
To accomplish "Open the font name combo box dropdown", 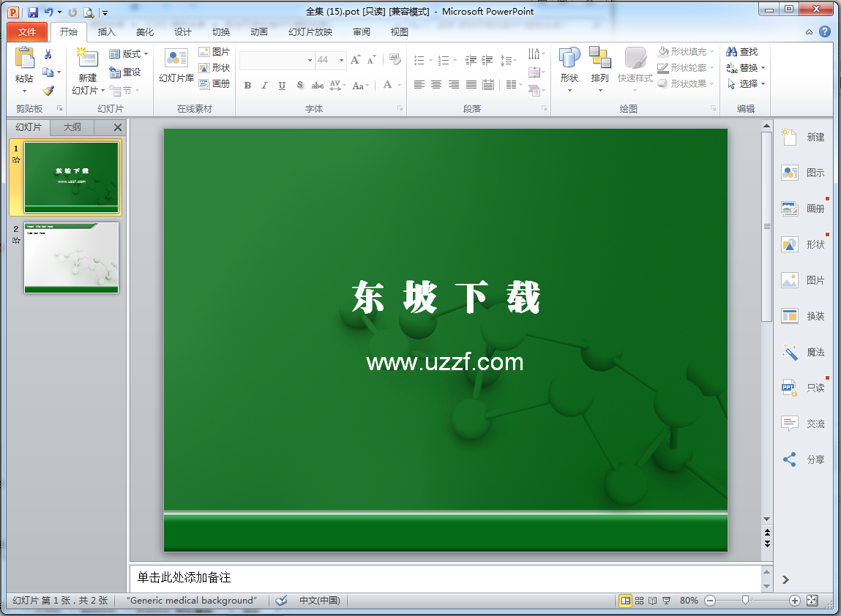I will pyautogui.click(x=310, y=60).
